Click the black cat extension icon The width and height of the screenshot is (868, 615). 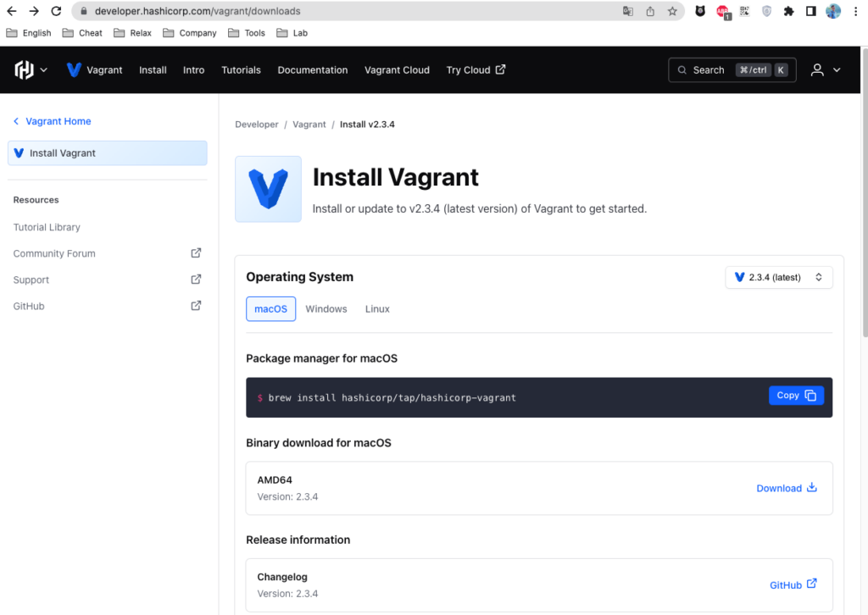(700, 11)
